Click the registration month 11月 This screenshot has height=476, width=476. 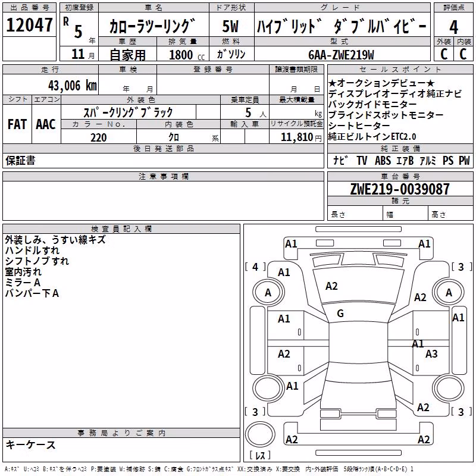tap(83, 54)
